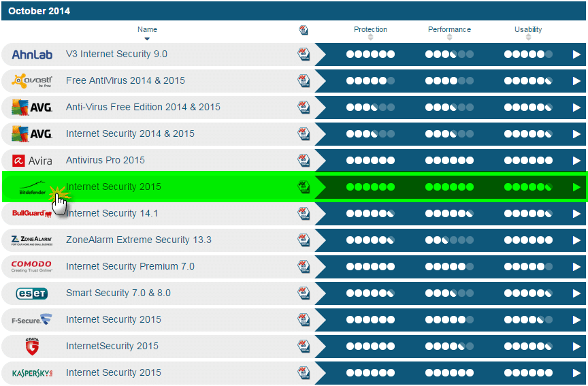Image resolution: width=588 pixels, height=386 pixels.
Task: Click the BullGuard logo
Action: 32,214
